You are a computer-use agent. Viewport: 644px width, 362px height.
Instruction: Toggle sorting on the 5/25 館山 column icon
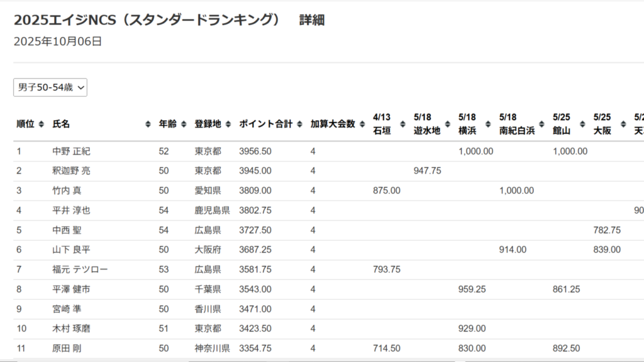(582, 124)
